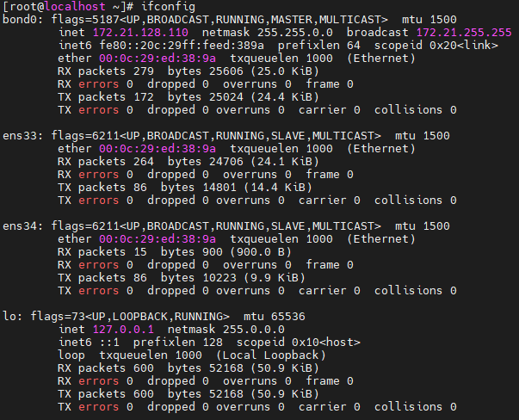Click the 'lo:' interface name
Image resolution: width=519 pixels, height=420 pixels.
[13, 317]
